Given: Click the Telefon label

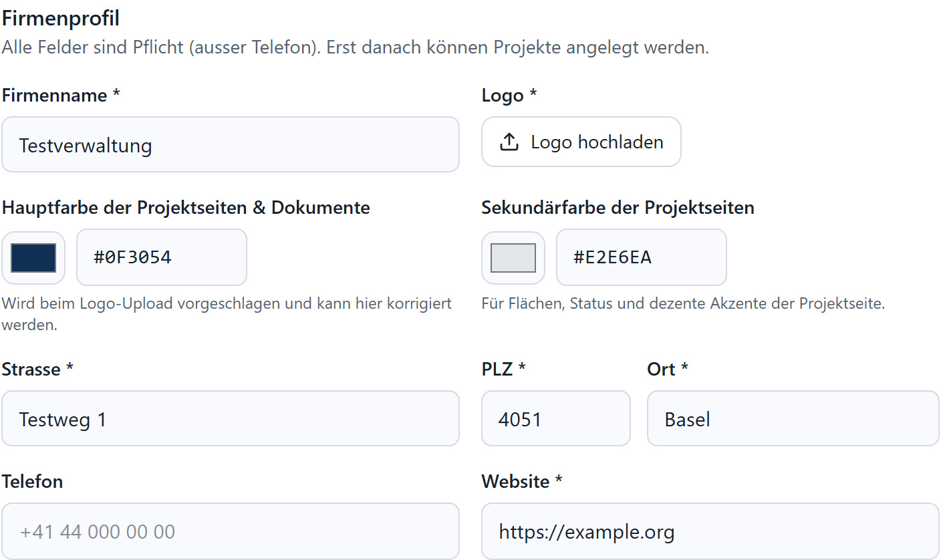Looking at the screenshot, I should 33,482.
